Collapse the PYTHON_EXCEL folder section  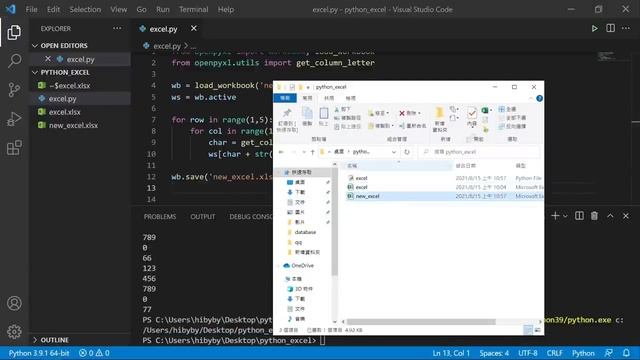pyautogui.click(x=35, y=72)
